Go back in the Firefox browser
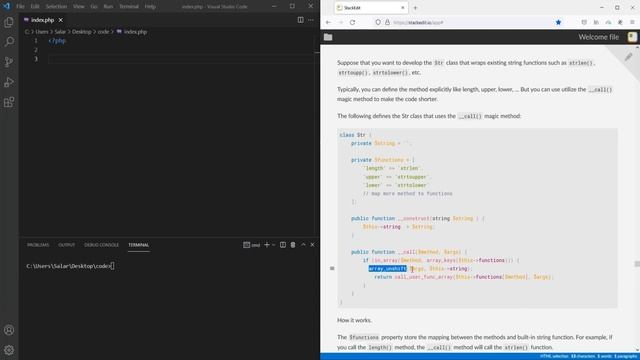640x360 pixels. [328, 22]
